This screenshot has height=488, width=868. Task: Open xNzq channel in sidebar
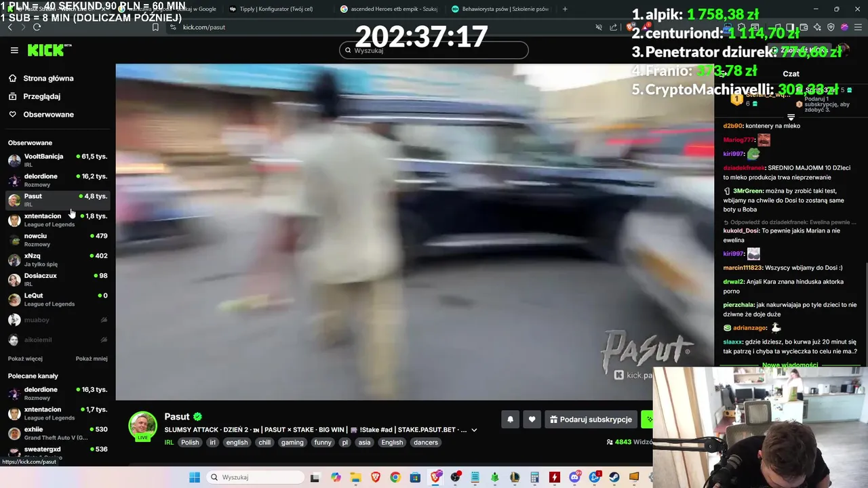[x=58, y=260]
